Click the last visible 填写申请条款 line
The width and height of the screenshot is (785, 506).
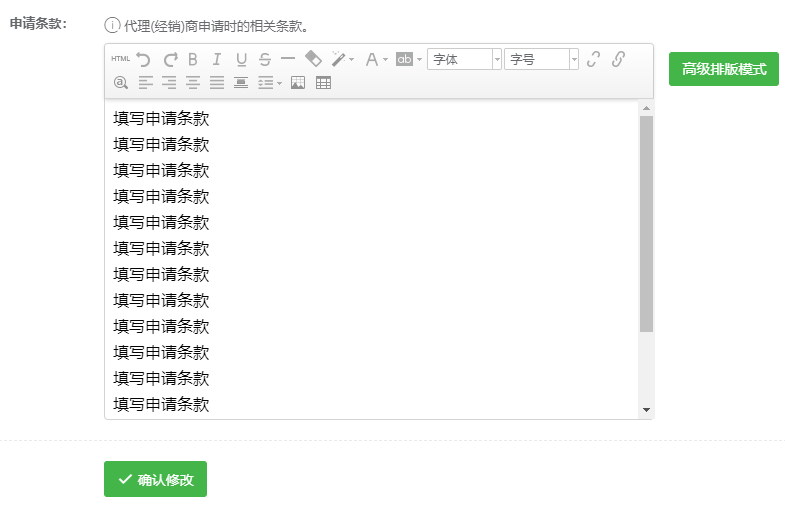(161, 404)
